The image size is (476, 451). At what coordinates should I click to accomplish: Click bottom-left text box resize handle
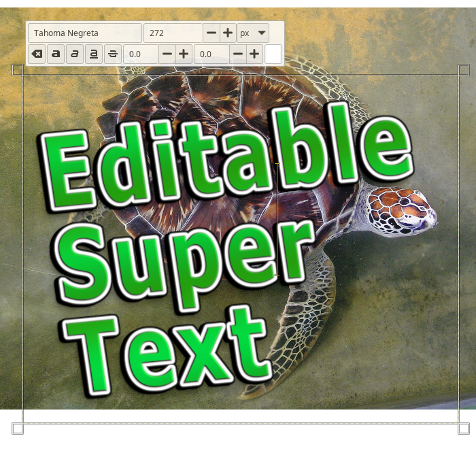(18, 429)
